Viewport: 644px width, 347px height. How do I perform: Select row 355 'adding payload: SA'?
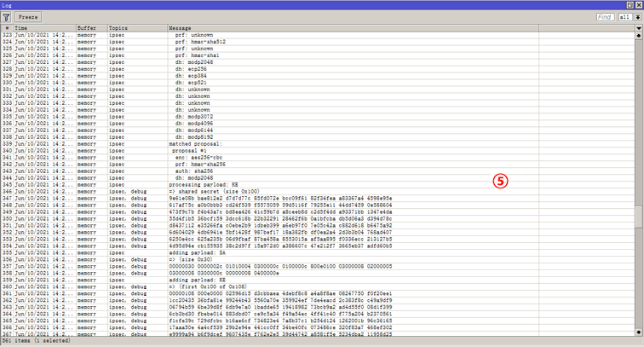pos(318,253)
